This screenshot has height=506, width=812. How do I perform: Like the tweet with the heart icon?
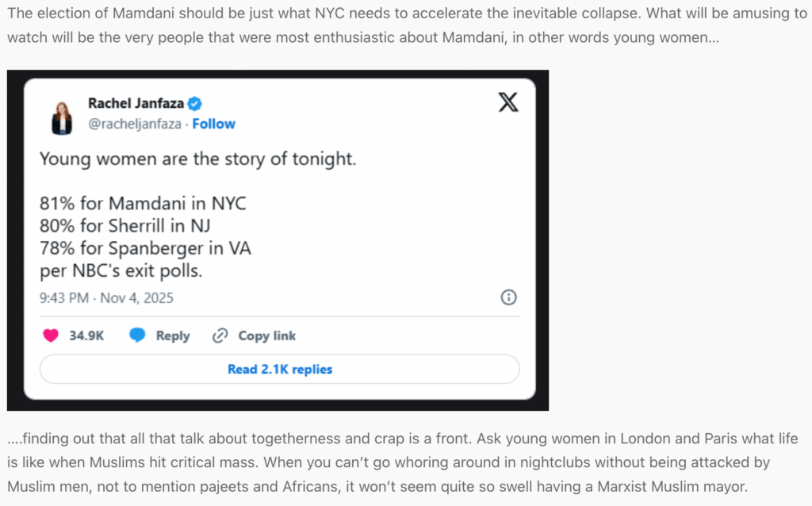pyautogui.click(x=51, y=335)
